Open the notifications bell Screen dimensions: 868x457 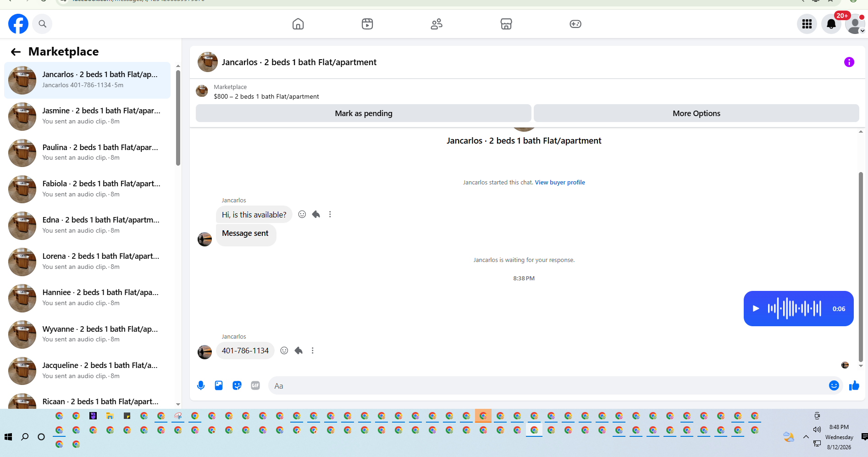(x=831, y=24)
